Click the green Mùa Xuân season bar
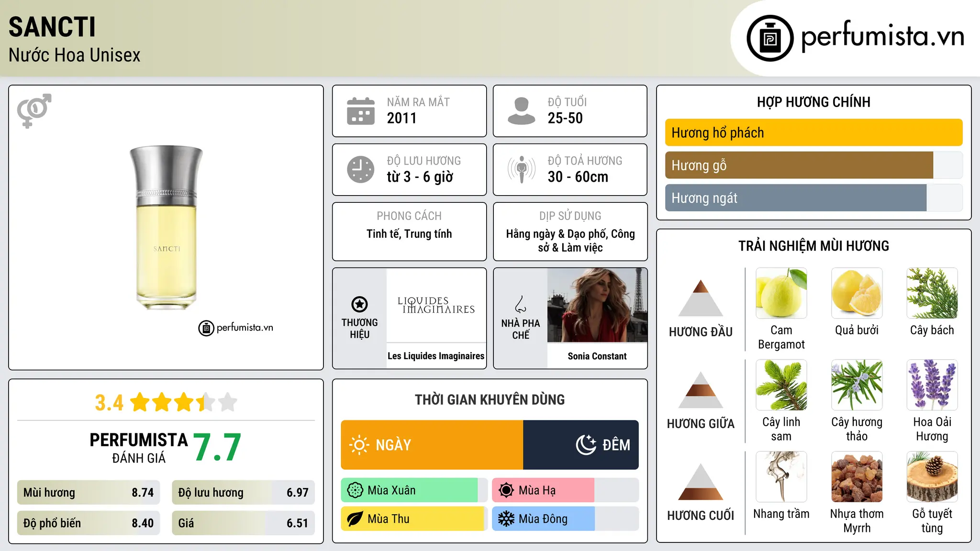The image size is (980, 551). 410,490
